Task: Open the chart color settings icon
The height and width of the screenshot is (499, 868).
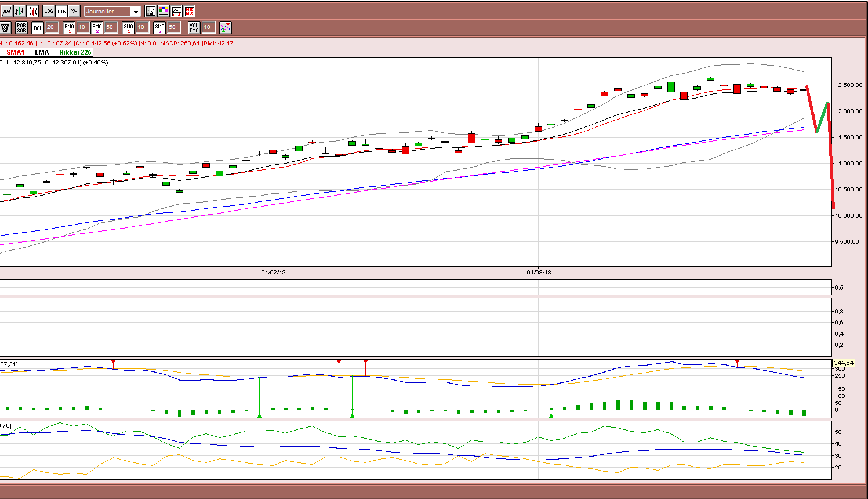Action: click(x=164, y=11)
